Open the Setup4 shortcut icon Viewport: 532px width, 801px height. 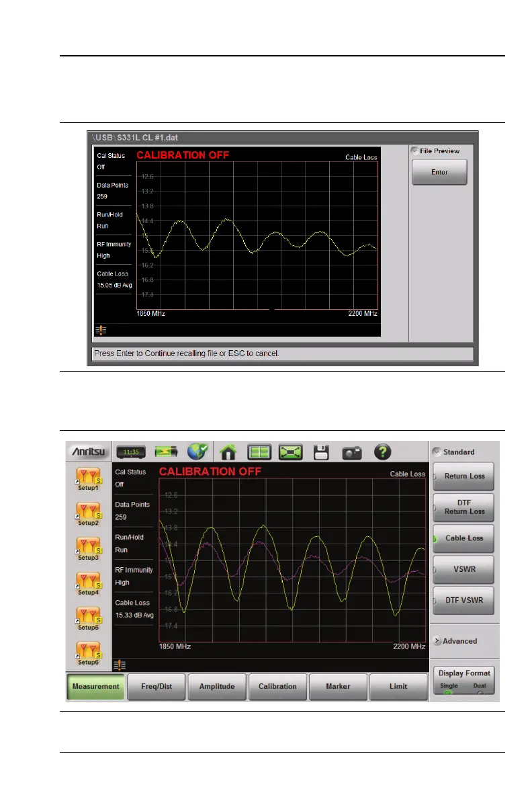[x=88, y=583]
